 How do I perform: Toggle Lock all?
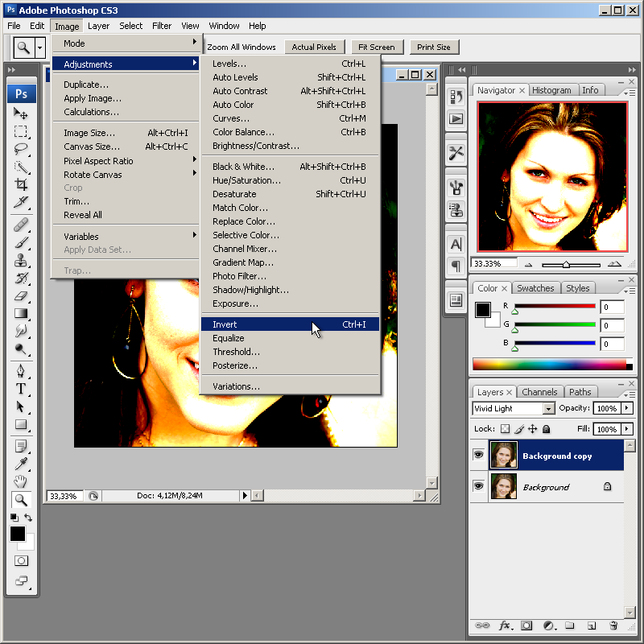[546, 429]
